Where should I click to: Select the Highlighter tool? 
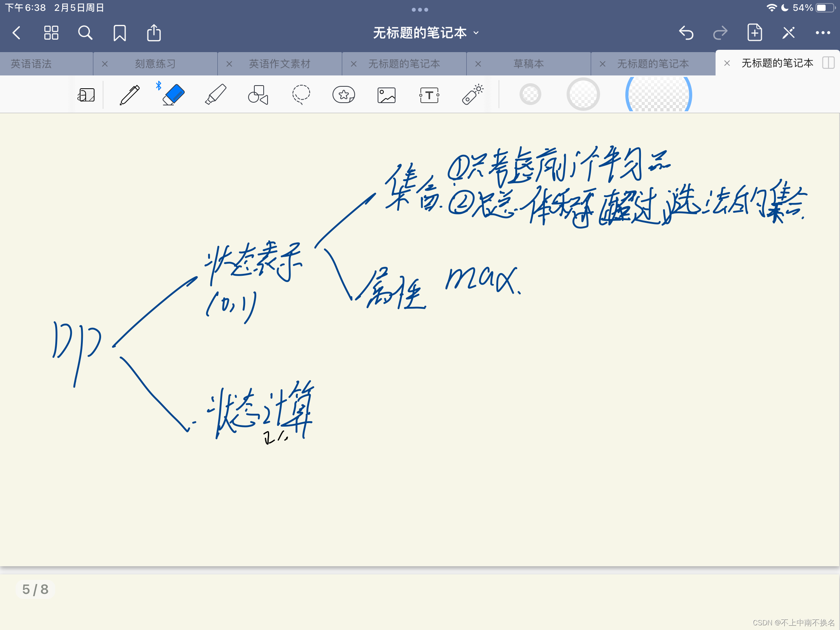point(215,95)
